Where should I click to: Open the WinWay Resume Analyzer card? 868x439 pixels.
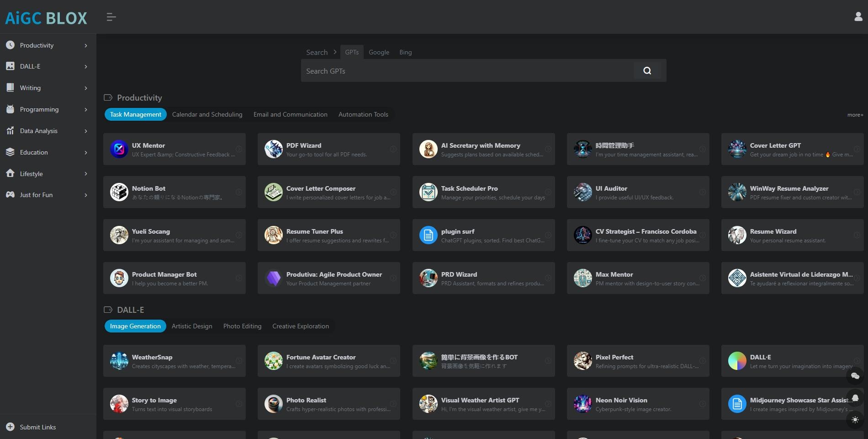[x=792, y=192]
